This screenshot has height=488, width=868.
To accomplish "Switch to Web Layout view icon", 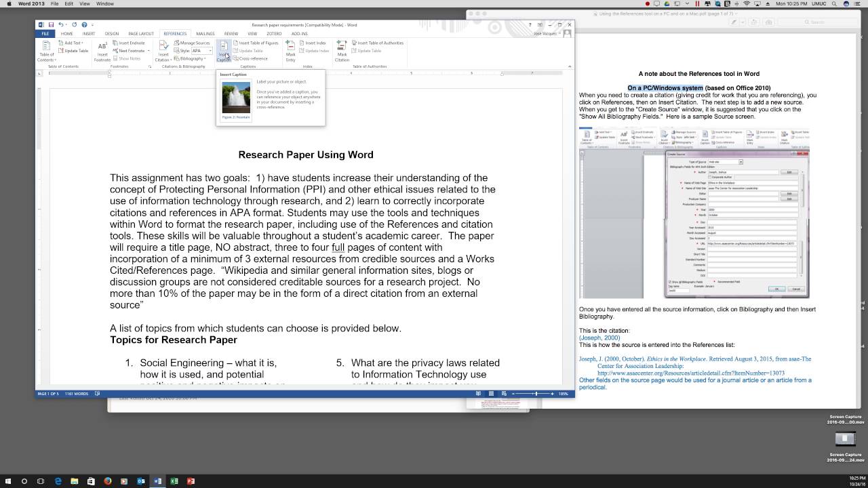I will point(504,394).
